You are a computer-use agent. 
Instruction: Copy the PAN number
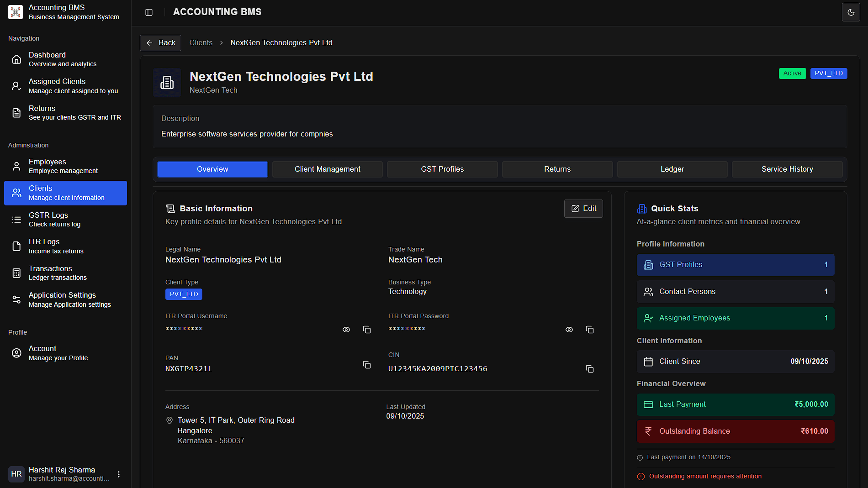pyautogui.click(x=366, y=365)
